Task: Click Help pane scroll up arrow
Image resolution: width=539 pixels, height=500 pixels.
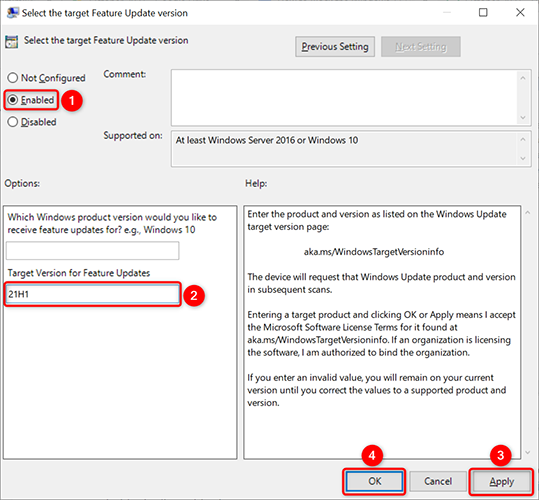Action: pos(528,213)
